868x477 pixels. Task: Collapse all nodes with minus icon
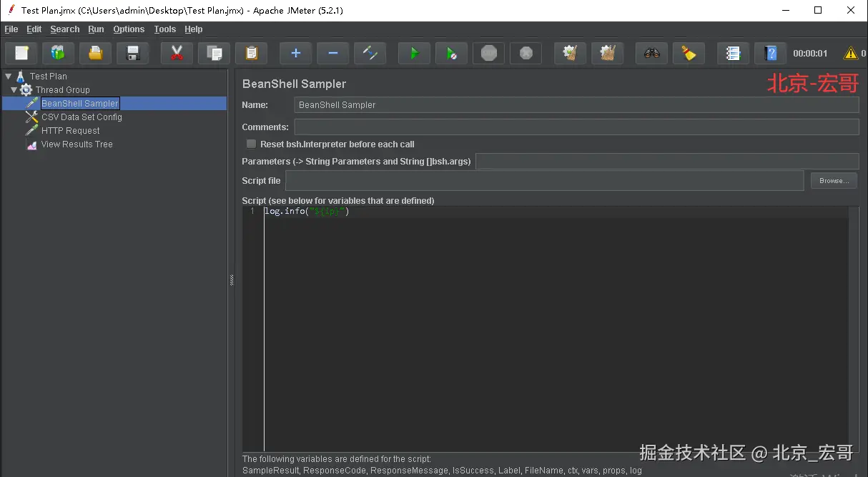click(x=332, y=53)
